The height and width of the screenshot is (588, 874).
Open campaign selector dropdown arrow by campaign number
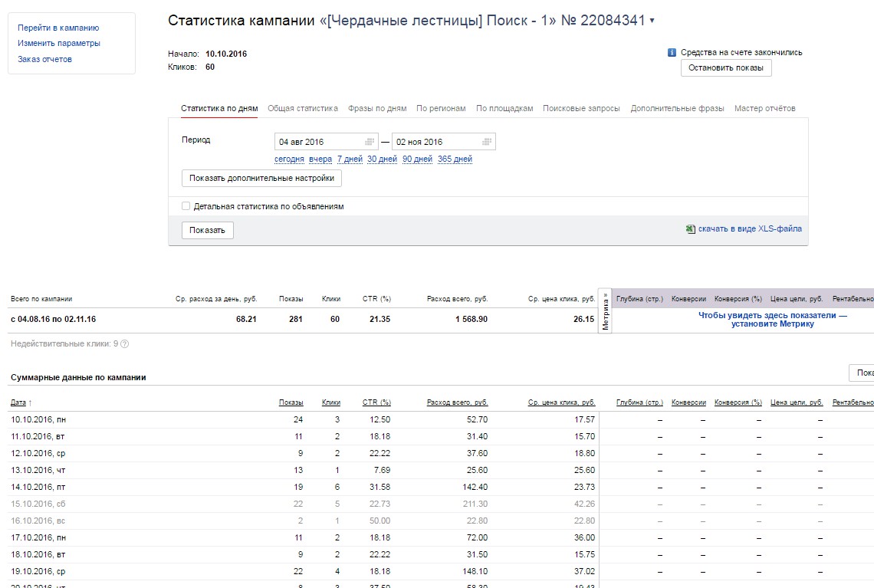point(652,21)
